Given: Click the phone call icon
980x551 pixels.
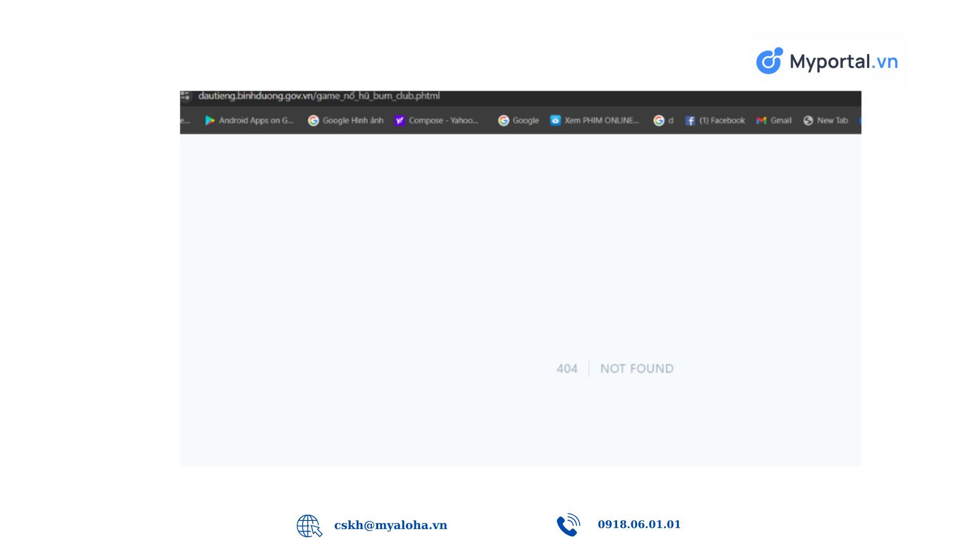Looking at the screenshot, I should [x=568, y=525].
